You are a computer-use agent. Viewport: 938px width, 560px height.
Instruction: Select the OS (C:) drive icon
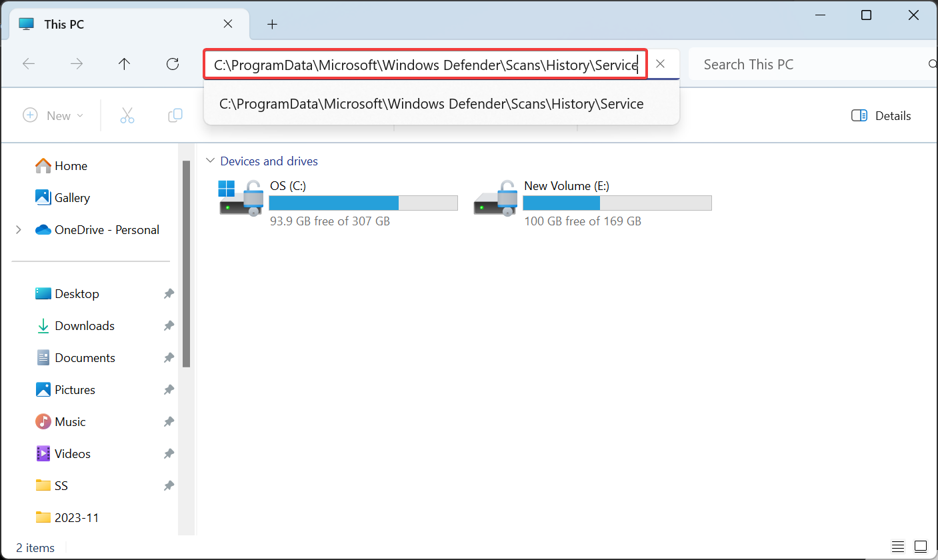(241, 198)
